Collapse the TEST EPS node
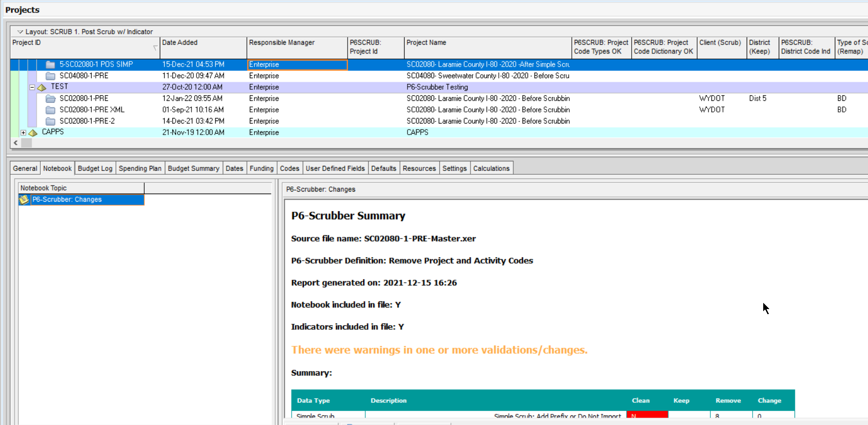868x425 pixels. (32, 87)
